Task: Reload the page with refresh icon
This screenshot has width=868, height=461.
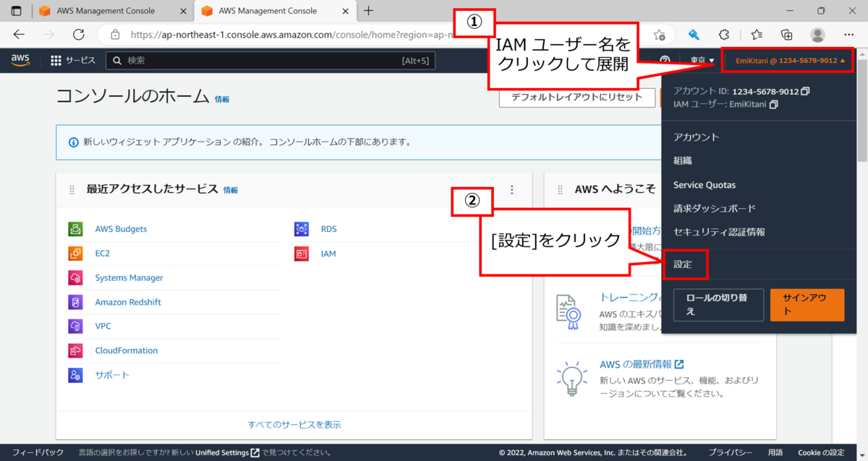Action: tap(78, 35)
